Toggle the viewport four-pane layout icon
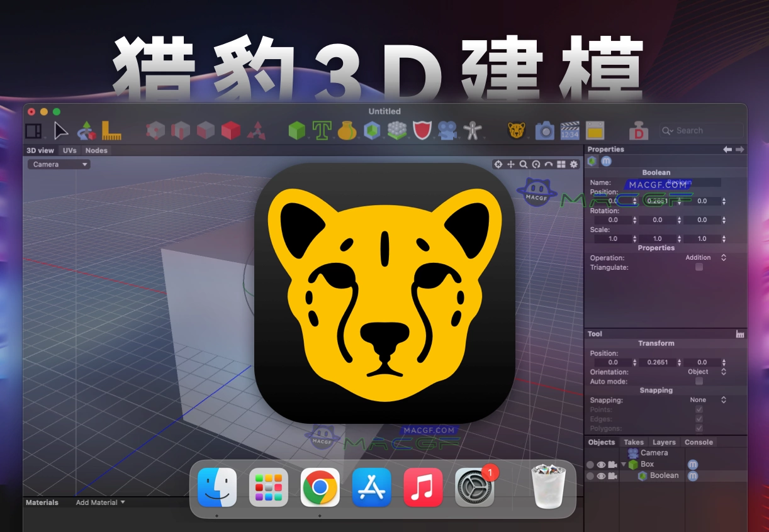 (561, 164)
